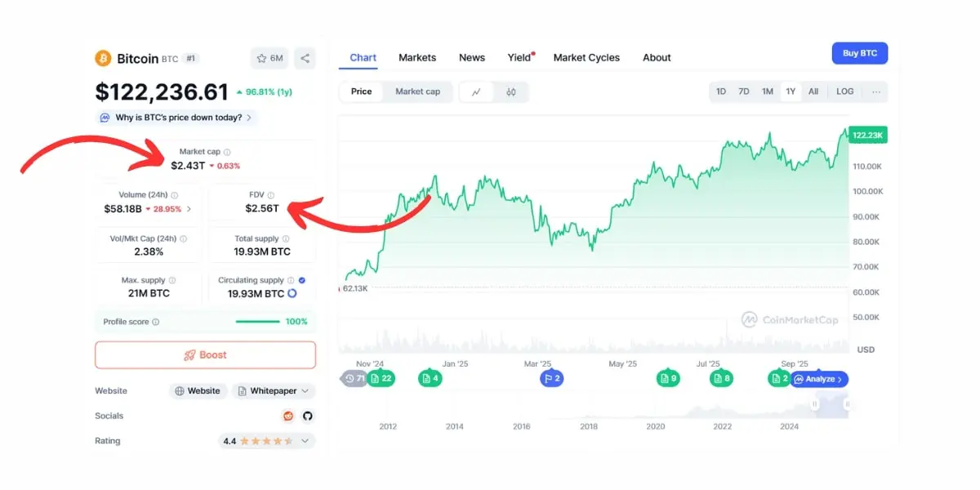Switch to the line chart icon
Viewport: 980px width, 490px height.
(x=476, y=91)
